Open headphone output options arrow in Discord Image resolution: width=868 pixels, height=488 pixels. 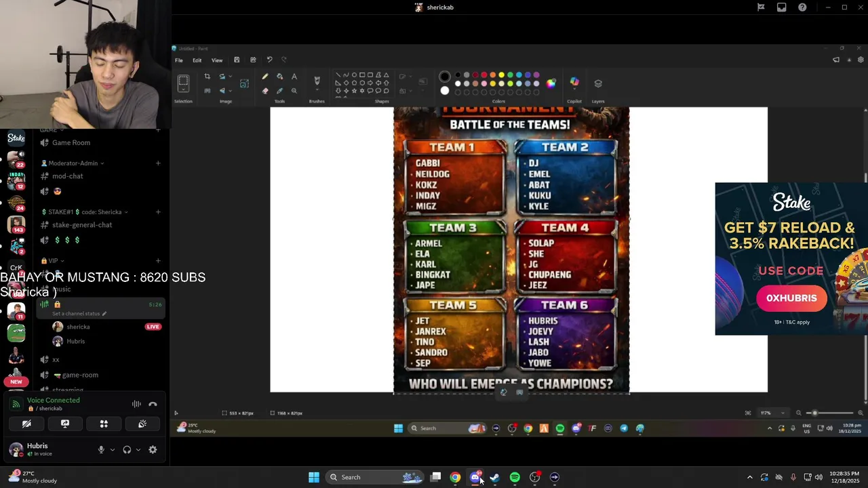pos(138,449)
